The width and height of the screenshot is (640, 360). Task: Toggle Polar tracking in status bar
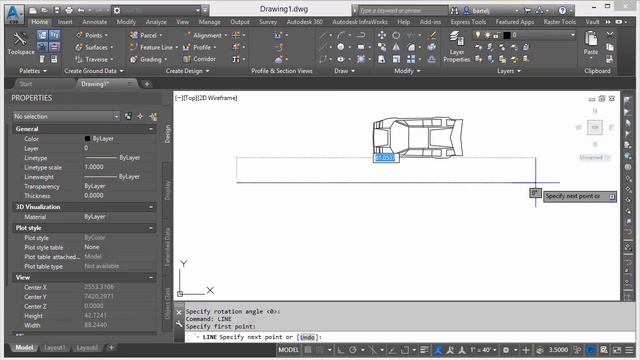353,350
